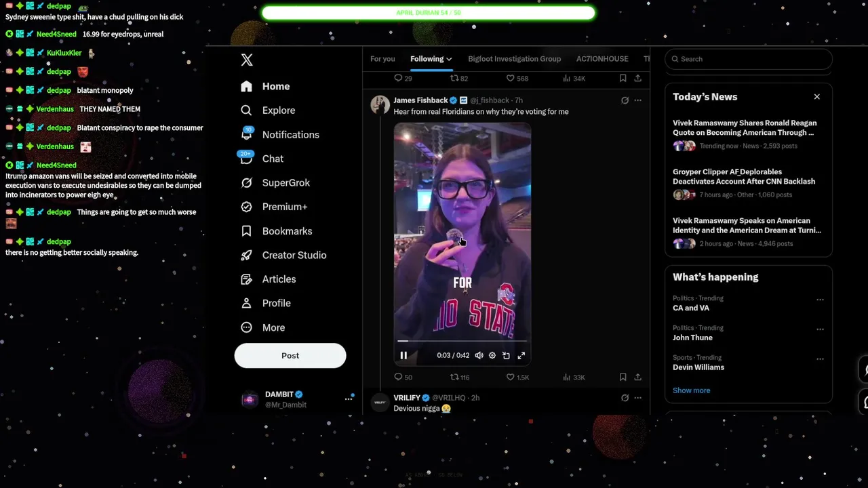Close the Today's News panel

(x=816, y=97)
